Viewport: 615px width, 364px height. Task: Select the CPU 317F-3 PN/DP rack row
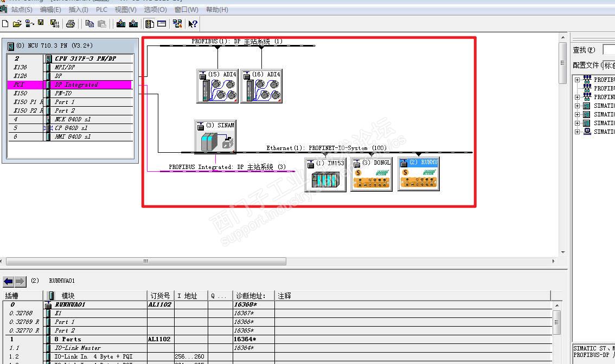(x=71, y=58)
